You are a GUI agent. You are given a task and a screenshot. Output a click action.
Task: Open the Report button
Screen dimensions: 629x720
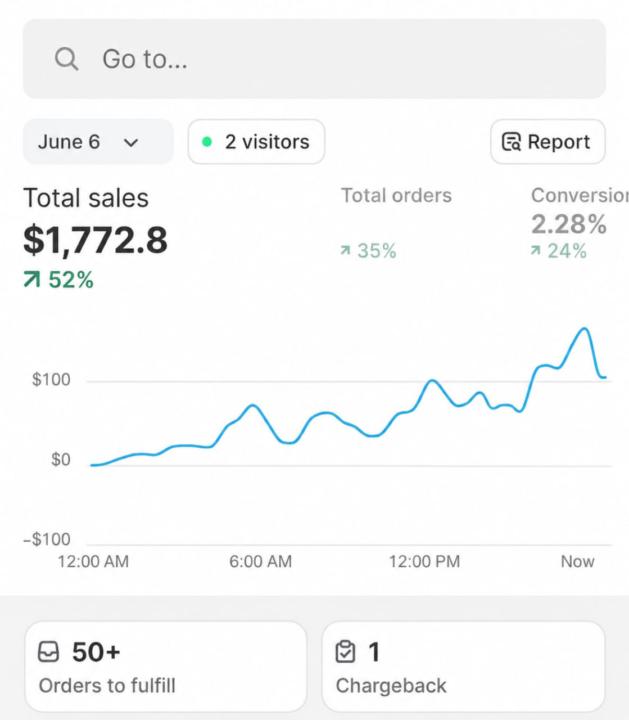pos(548,142)
